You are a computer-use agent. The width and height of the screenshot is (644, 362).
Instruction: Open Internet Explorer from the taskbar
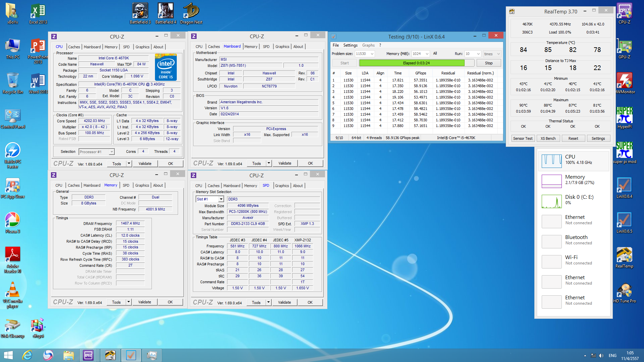[28, 355]
